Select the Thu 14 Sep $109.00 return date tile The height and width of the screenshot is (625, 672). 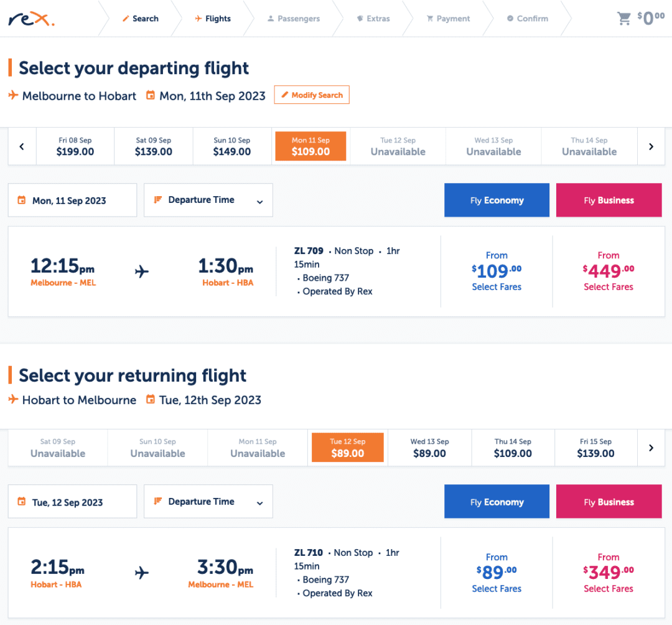point(512,447)
